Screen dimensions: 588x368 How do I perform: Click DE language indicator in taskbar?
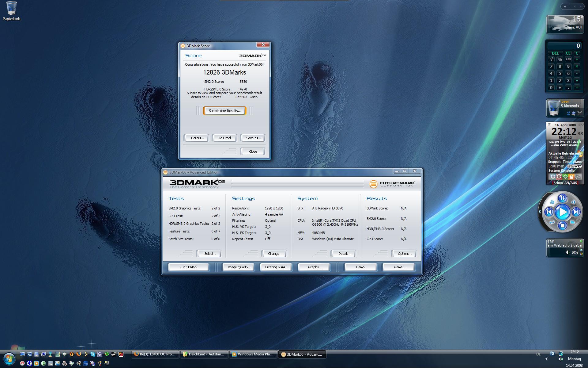point(538,354)
